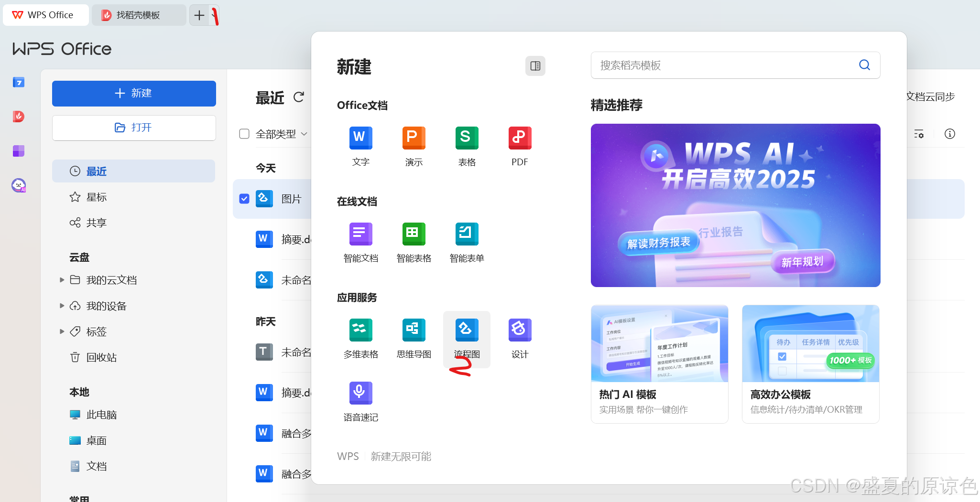The width and height of the screenshot is (980, 502).
Task: Switch to the WPS Office tab
Action: [45, 15]
